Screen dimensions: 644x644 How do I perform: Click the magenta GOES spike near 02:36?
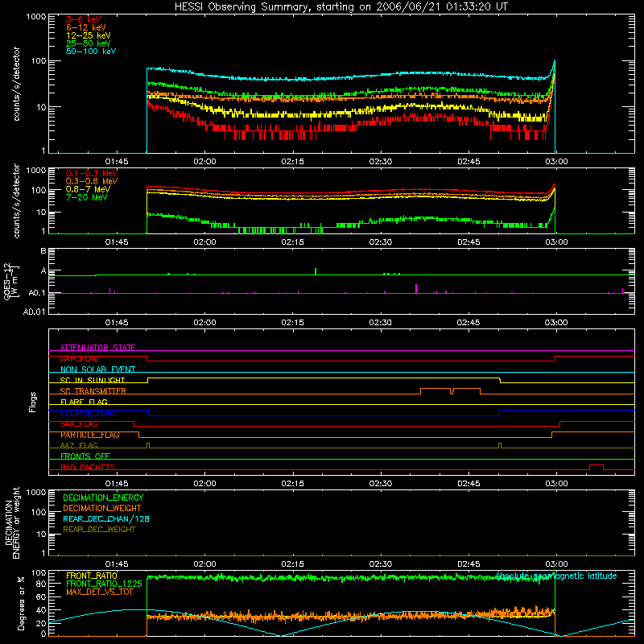416,288
